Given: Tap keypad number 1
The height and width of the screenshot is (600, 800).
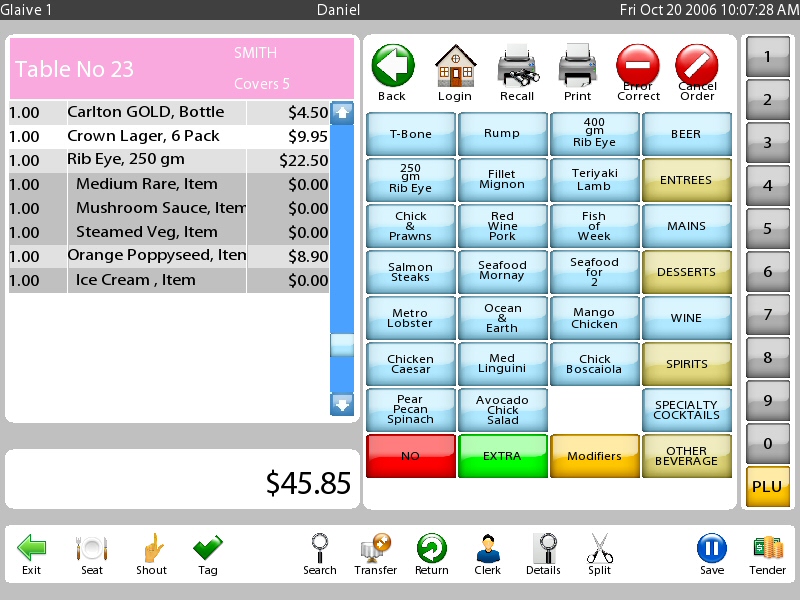Looking at the screenshot, I should tap(767, 56).
